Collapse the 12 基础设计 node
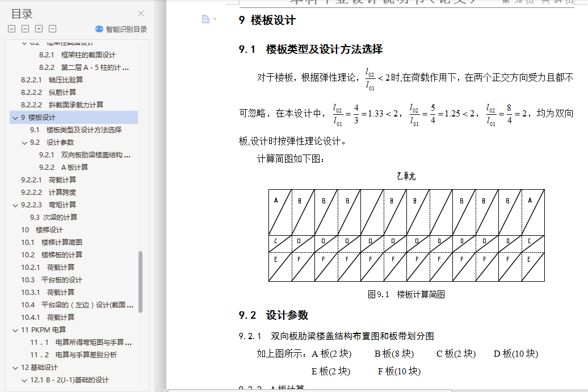 point(15,368)
